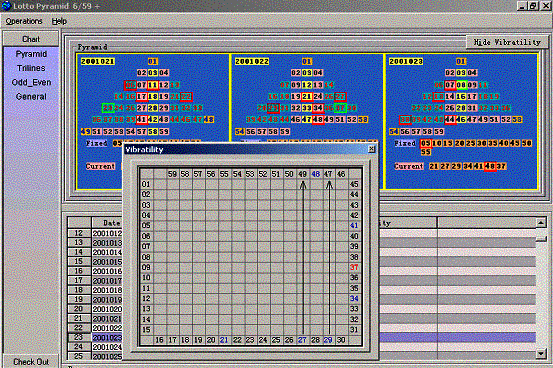Open the Operations menu
This screenshot has height=368, width=553.
pos(24,22)
